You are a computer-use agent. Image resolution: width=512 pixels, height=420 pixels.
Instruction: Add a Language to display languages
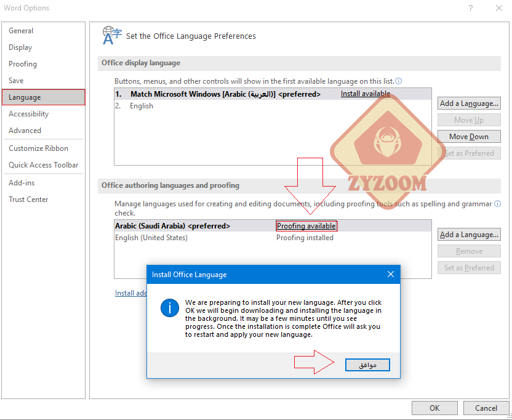[x=469, y=103]
